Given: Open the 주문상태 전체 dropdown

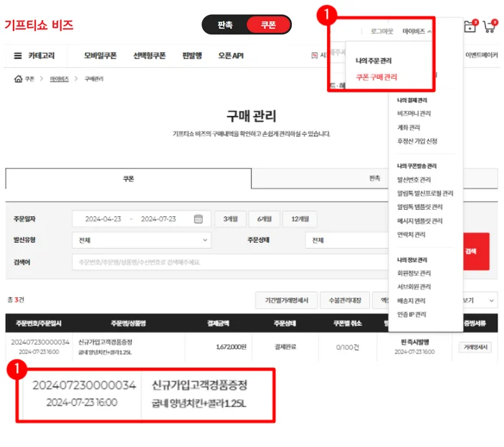Looking at the screenshot, I should tap(347, 240).
